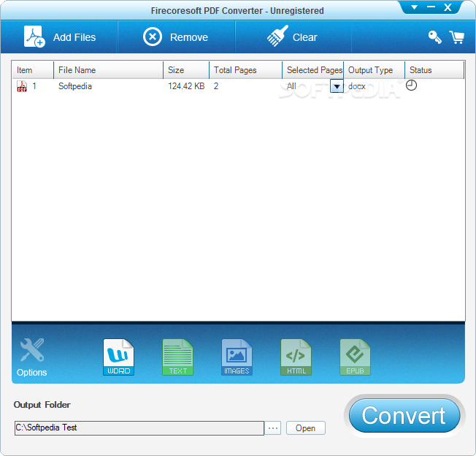Click the Add Files PDF icon
This screenshot has width=476, height=456.
[34, 37]
